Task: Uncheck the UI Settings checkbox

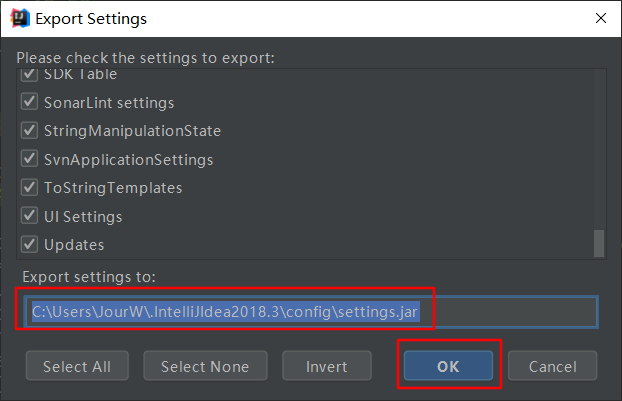Action: click(x=29, y=216)
